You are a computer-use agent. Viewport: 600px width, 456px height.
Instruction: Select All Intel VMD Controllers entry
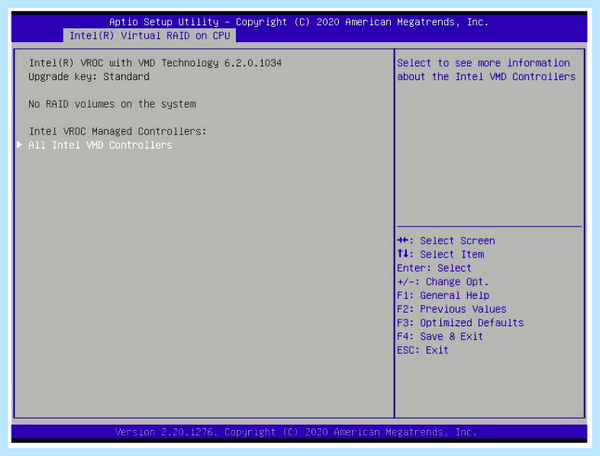(x=100, y=145)
